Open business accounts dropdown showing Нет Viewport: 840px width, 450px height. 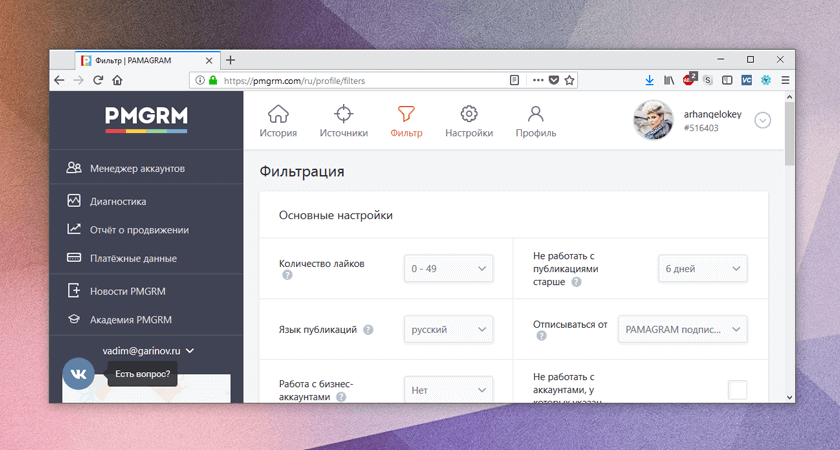coord(448,391)
